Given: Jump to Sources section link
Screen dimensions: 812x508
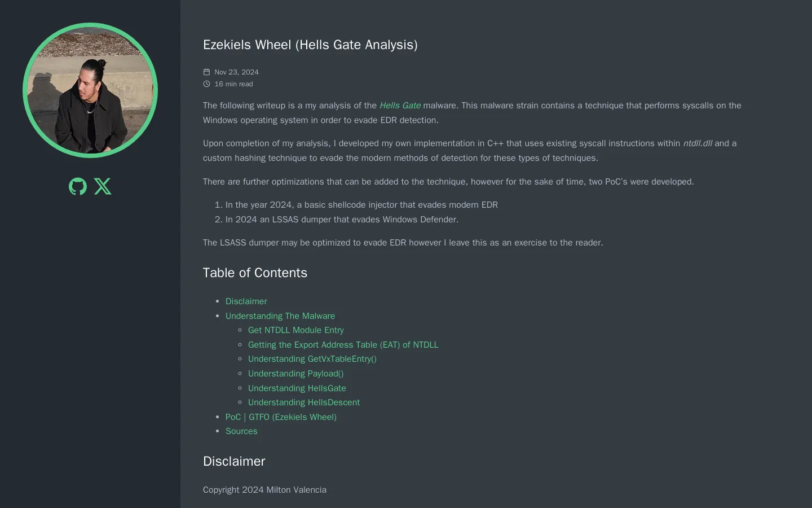Looking at the screenshot, I should tap(241, 431).
